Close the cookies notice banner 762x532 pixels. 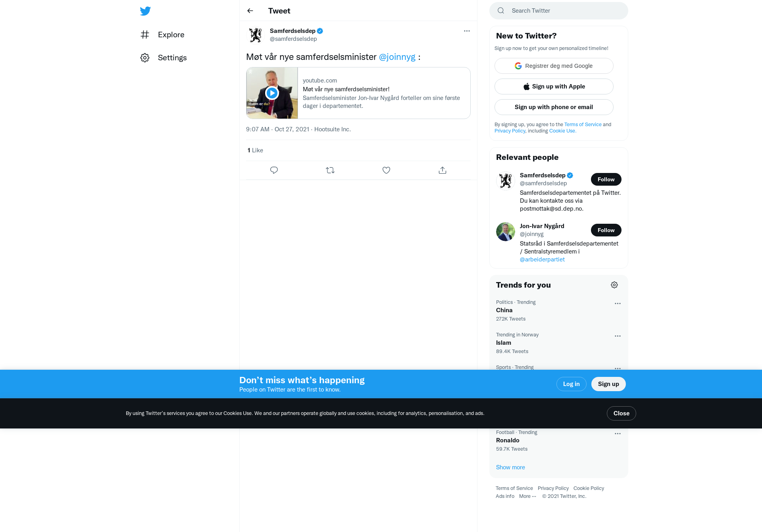click(x=622, y=413)
